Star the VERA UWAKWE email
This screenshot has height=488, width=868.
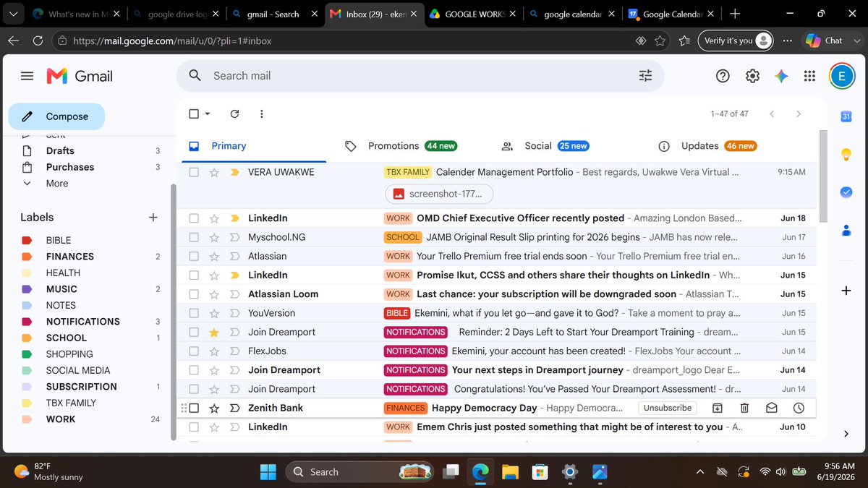point(214,172)
